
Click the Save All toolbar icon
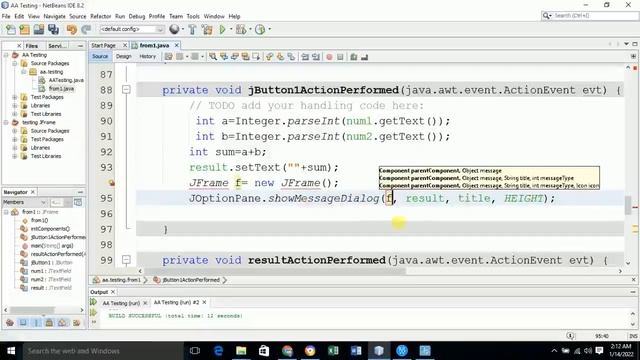(x=53, y=29)
